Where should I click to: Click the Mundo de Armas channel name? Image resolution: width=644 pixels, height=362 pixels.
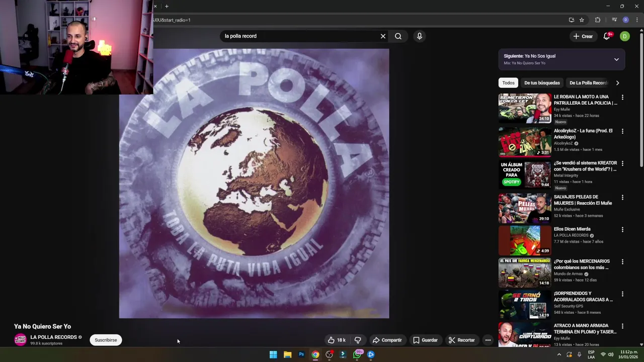click(x=569, y=274)
